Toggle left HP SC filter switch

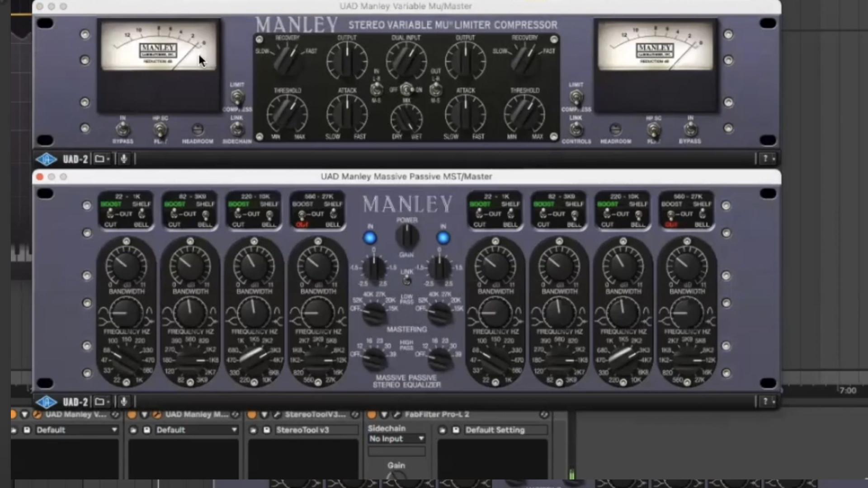pos(160,130)
